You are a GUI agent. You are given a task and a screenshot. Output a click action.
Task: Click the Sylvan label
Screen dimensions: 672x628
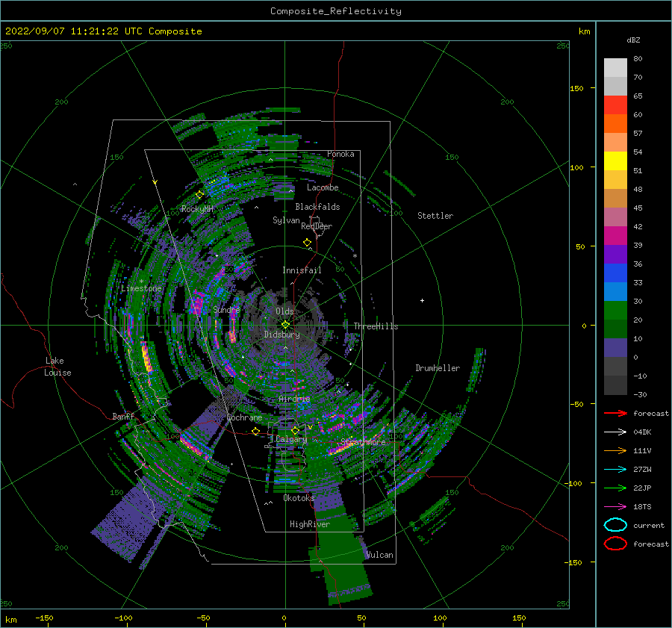286,220
